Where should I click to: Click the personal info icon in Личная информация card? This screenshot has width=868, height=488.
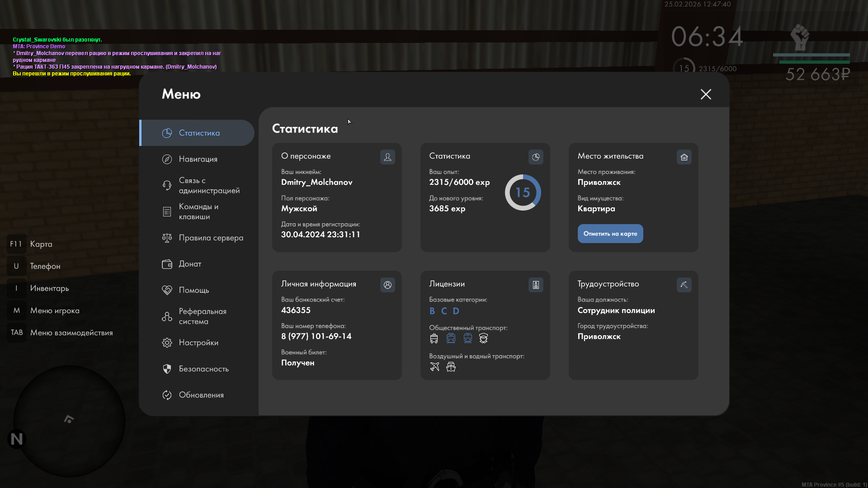[387, 285]
